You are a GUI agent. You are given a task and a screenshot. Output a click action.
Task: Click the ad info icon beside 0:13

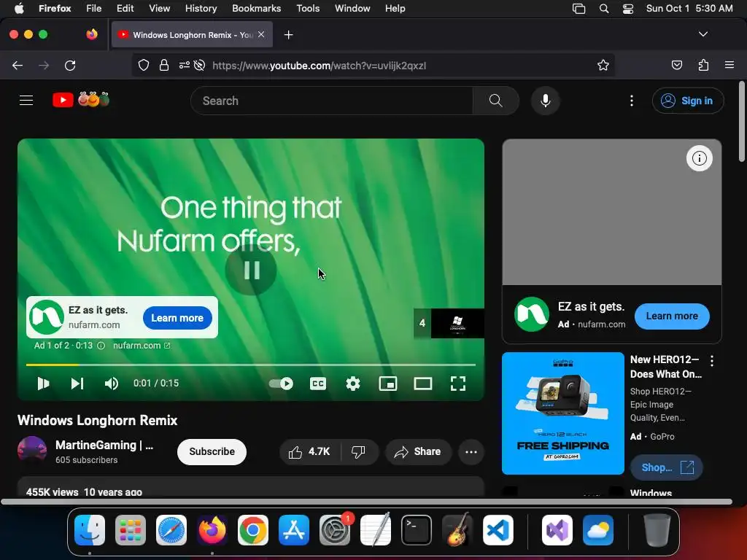(101, 346)
